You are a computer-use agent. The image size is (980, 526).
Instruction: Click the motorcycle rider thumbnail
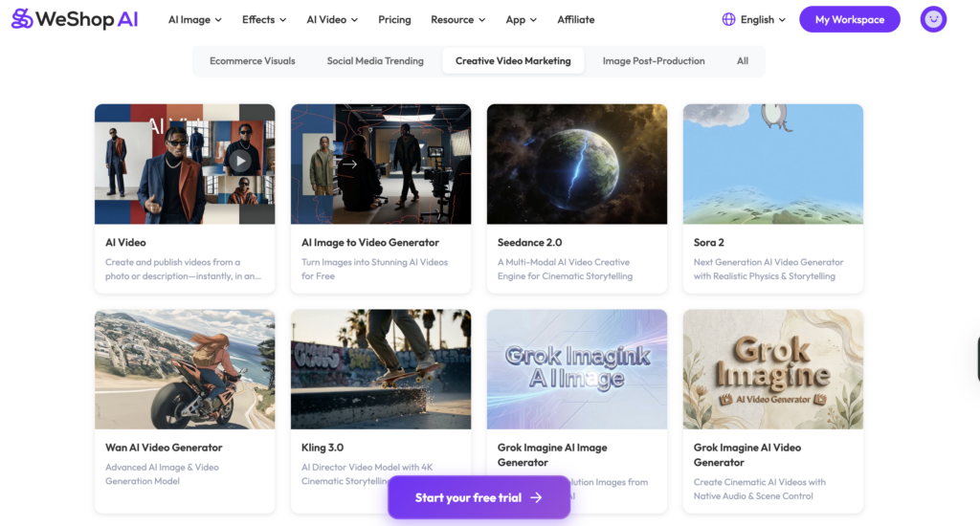click(185, 369)
